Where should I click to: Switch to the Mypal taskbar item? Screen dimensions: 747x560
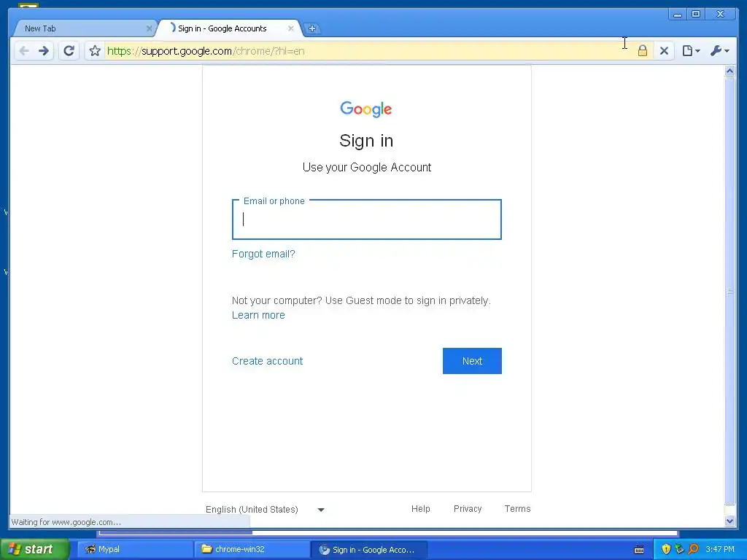pyautogui.click(x=134, y=550)
